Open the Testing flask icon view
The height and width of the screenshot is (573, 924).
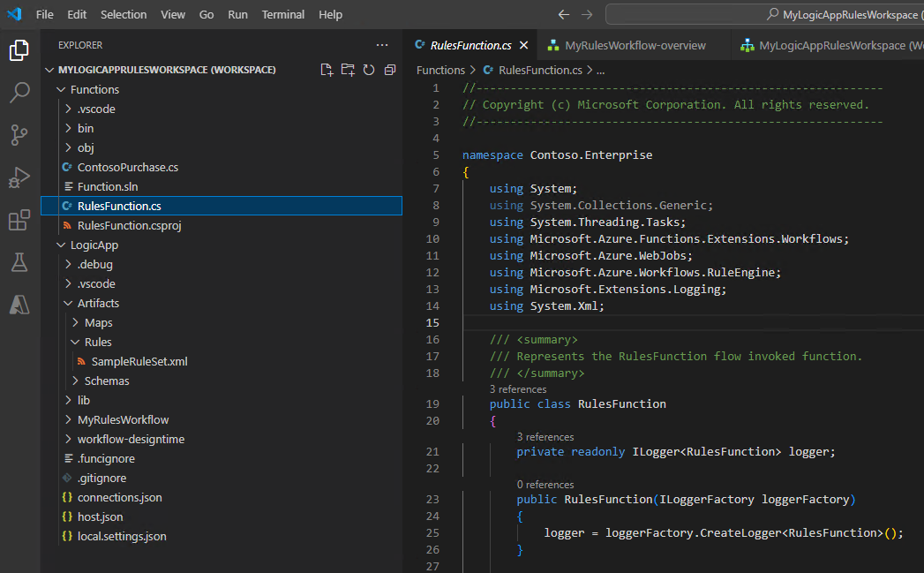(19, 262)
